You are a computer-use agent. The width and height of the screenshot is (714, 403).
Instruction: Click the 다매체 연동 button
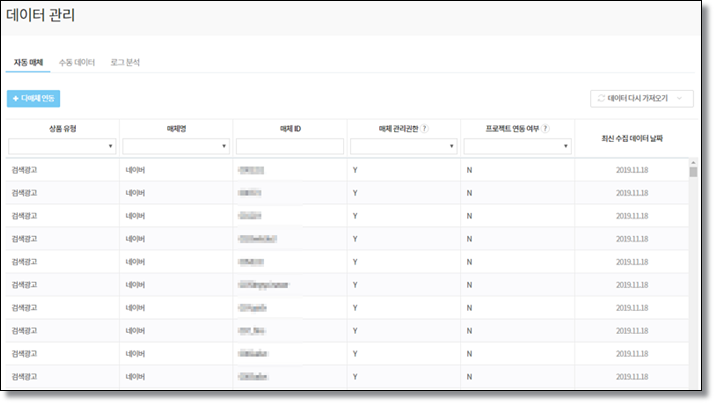point(33,98)
